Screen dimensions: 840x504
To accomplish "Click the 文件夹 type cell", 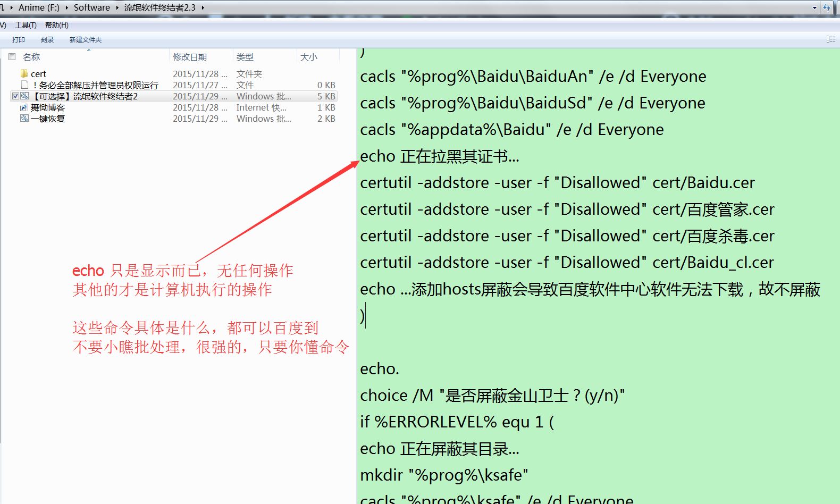I will tap(249, 74).
